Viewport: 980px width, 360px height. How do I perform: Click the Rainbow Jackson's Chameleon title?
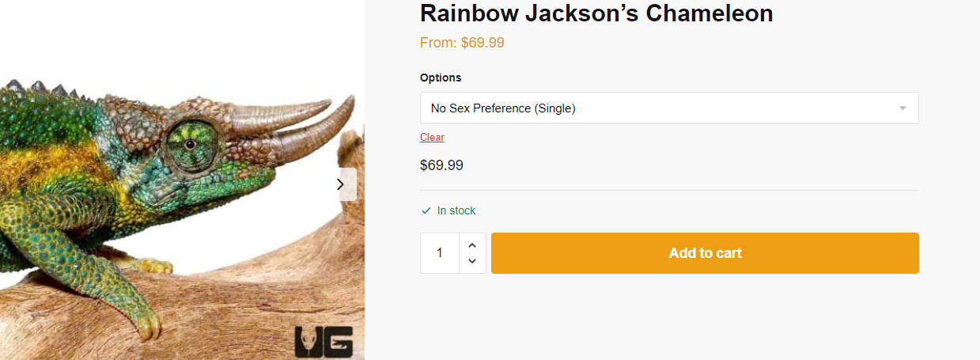596,13
